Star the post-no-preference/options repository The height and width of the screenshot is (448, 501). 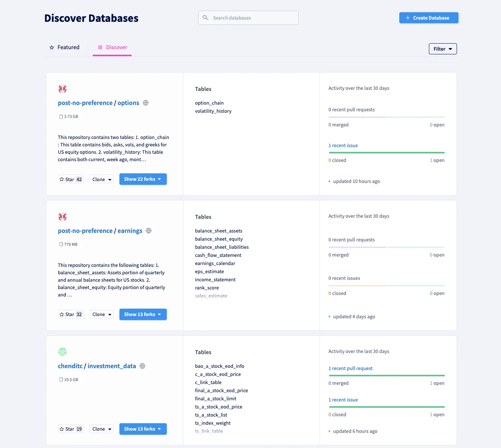tap(71, 179)
